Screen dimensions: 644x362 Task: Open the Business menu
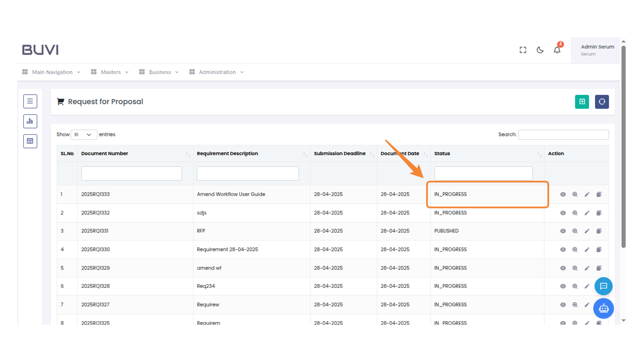(x=159, y=72)
